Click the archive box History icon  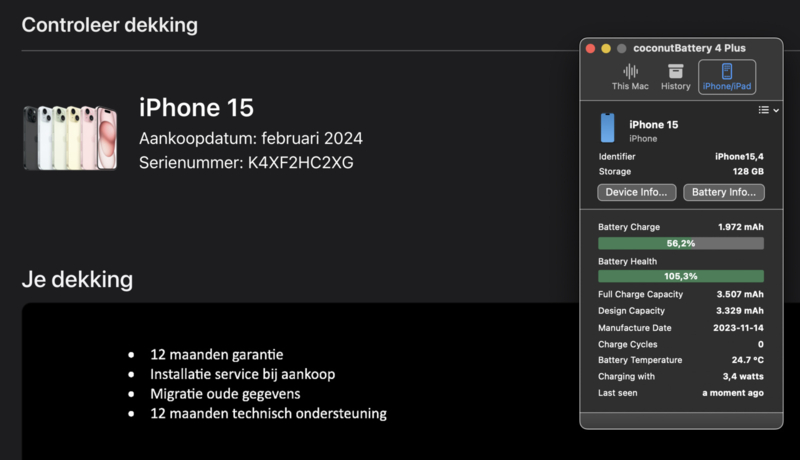point(676,71)
